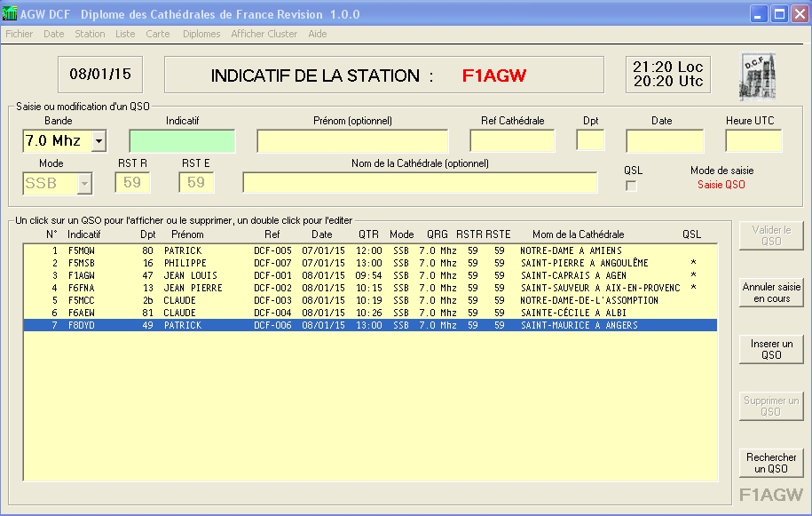Click the date box 08/01/15

click(100, 74)
